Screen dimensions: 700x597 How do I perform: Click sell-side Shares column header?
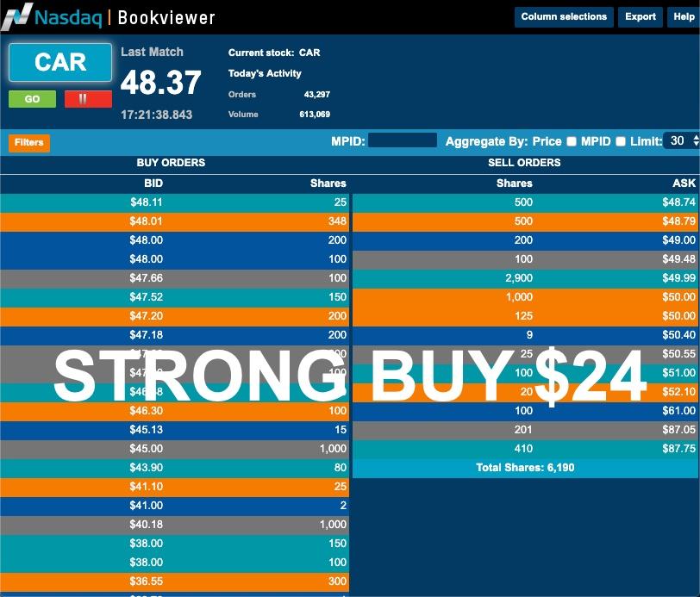pos(515,183)
